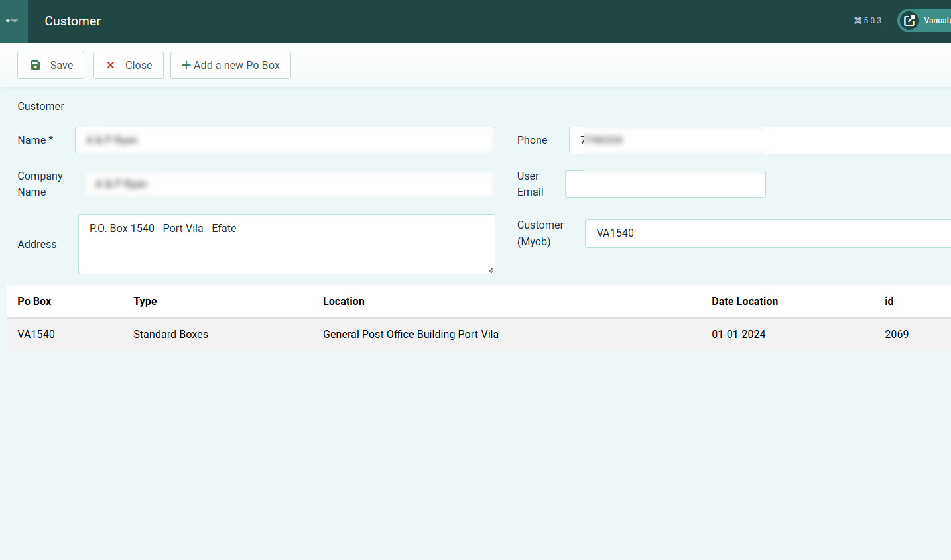
Task: Click the plus icon to add Po Box
Action: coord(186,65)
